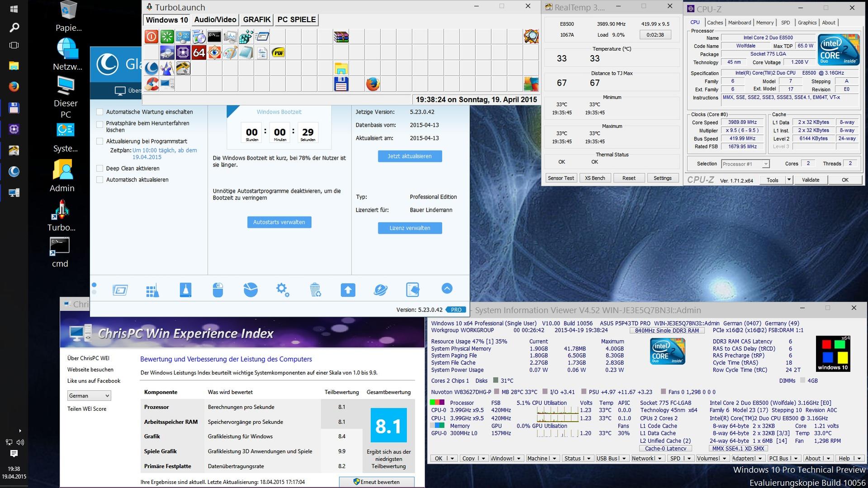
Task: Run XS Bench in RealTemp
Action: click(595, 178)
